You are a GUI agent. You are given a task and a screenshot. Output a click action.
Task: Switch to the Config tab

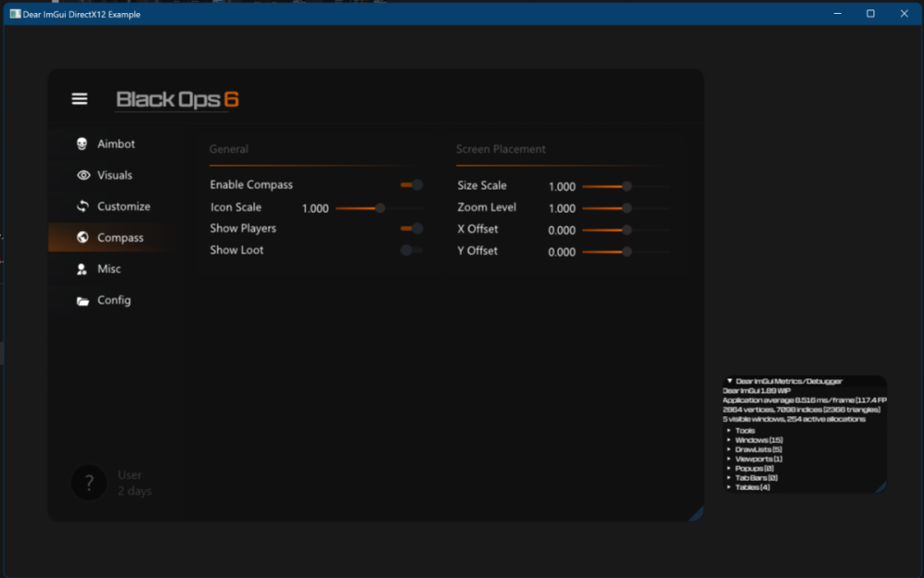pos(114,301)
